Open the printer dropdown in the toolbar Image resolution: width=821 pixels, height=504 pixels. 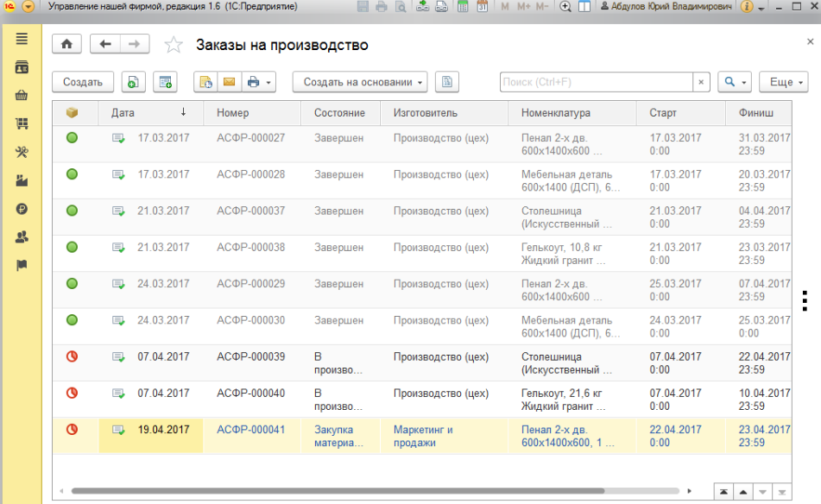(x=259, y=82)
